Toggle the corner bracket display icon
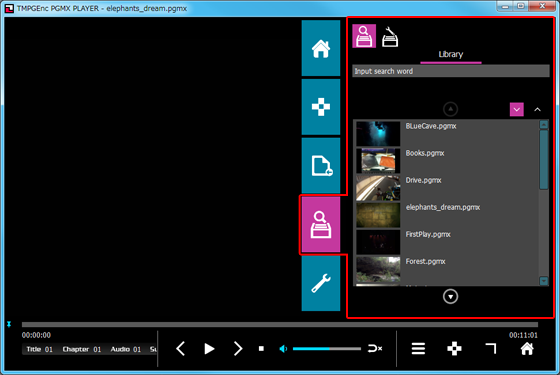This screenshot has width=560, height=375. tap(491, 349)
